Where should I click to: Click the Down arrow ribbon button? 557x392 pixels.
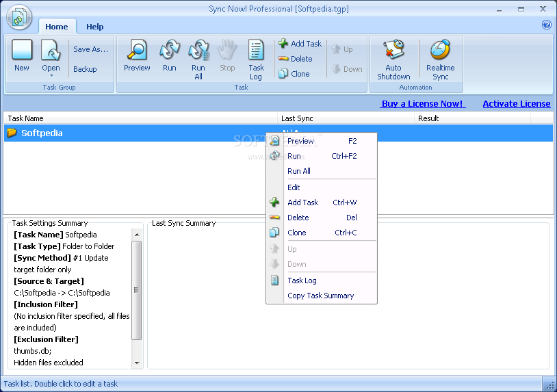pyautogui.click(x=347, y=69)
